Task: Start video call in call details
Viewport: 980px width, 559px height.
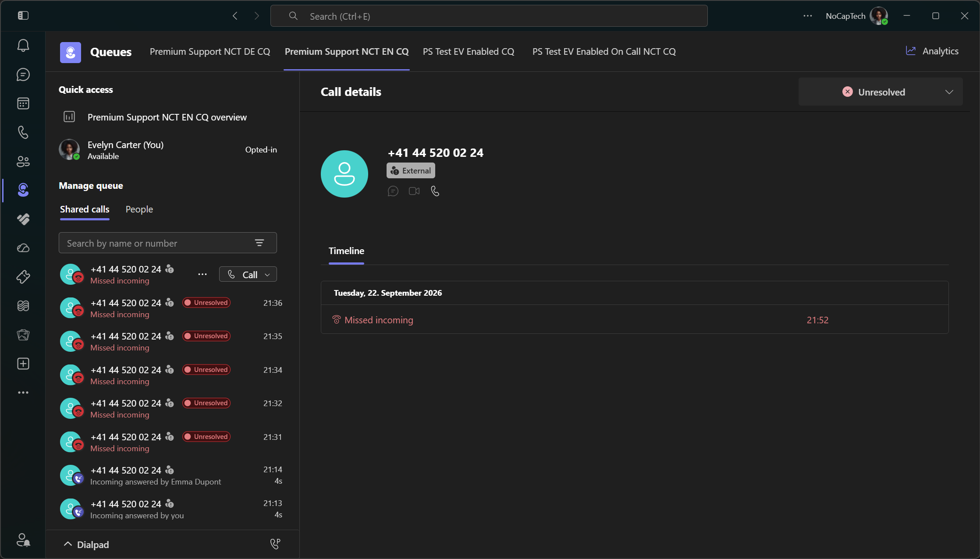Action: click(414, 191)
